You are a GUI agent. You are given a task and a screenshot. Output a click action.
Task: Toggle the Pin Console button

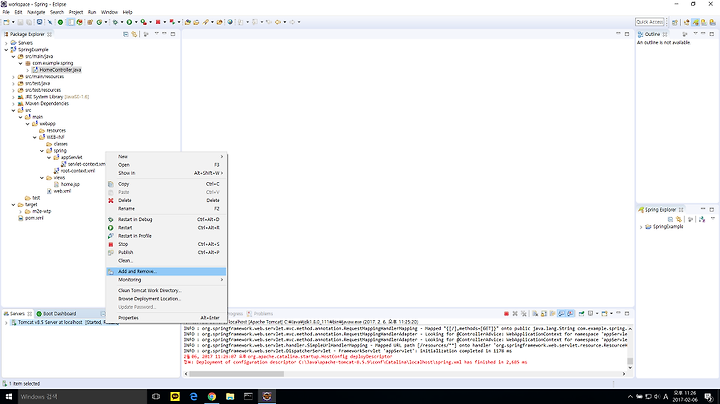[581, 314]
